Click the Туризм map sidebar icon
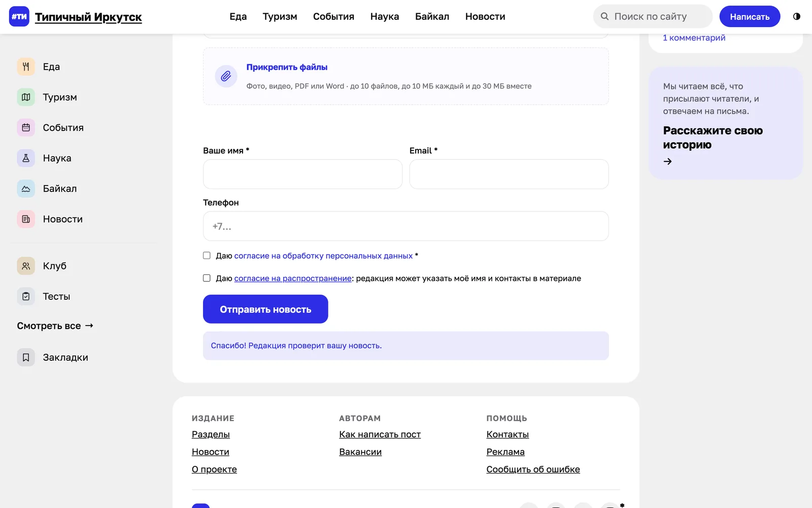Image resolution: width=812 pixels, height=508 pixels. point(26,97)
